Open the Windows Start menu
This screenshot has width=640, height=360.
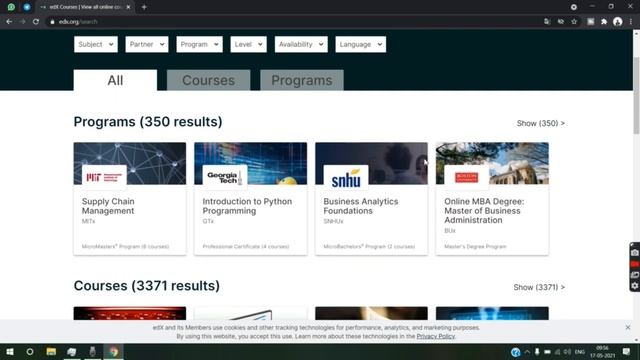click(10, 351)
